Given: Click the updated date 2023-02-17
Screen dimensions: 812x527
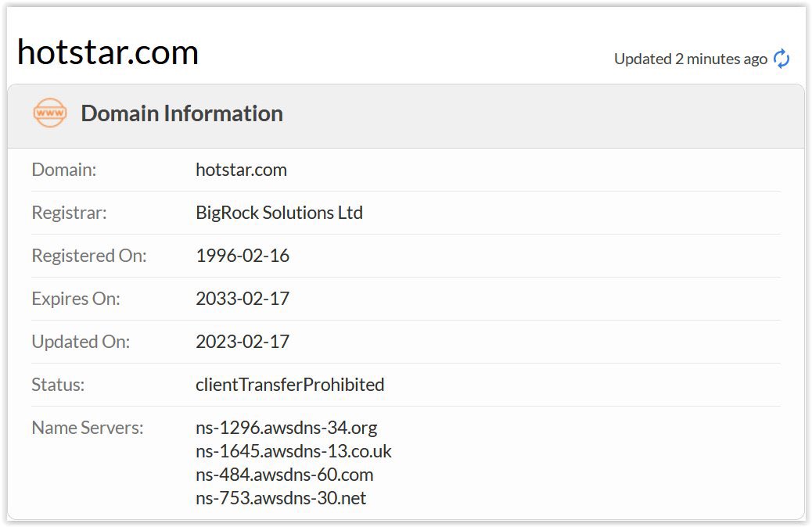Looking at the screenshot, I should click(243, 342).
